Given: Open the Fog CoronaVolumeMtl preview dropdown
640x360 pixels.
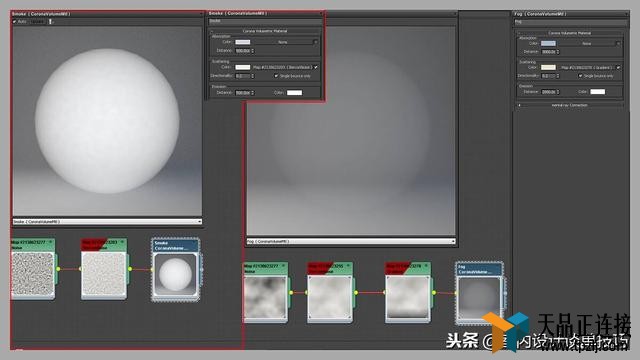Looking at the screenshot, I should (x=351, y=242).
